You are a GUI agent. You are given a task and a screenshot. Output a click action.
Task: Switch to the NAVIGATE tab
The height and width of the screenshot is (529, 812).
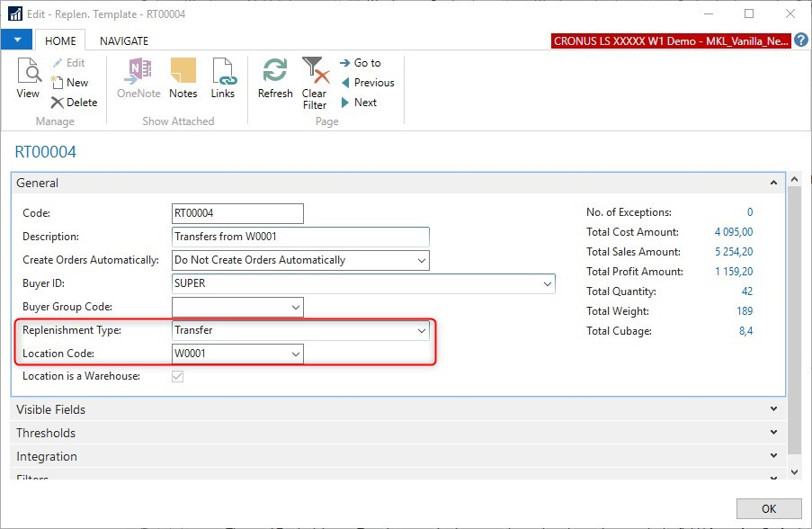pyautogui.click(x=124, y=40)
